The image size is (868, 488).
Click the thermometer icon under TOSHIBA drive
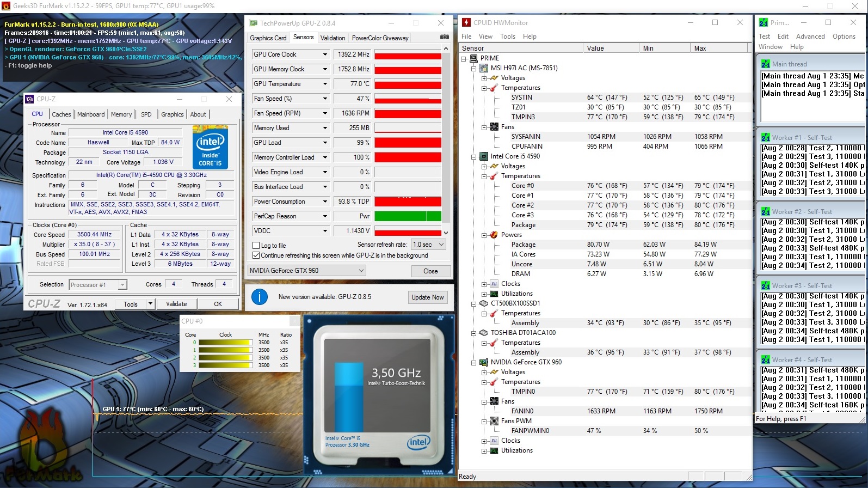494,343
